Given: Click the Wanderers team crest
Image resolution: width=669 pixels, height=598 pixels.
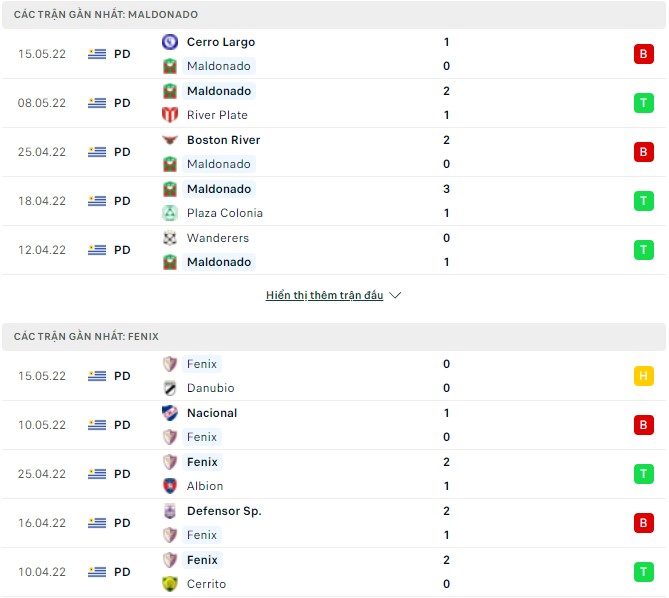Looking at the screenshot, I should pos(169,238).
